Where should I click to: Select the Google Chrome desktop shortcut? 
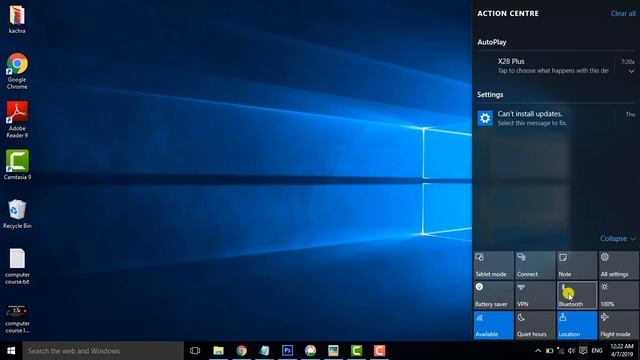click(x=17, y=71)
